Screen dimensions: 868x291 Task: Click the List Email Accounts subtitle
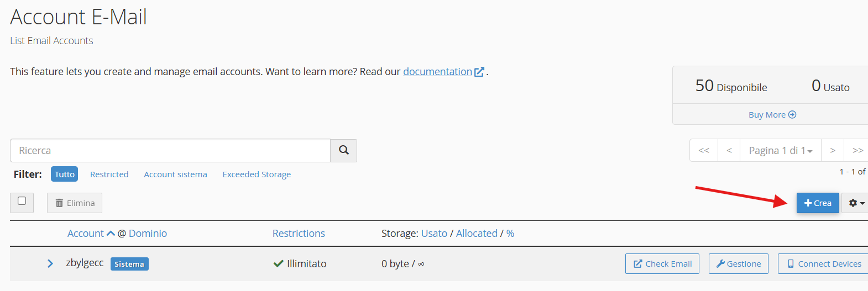pyautogui.click(x=51, y=41)
